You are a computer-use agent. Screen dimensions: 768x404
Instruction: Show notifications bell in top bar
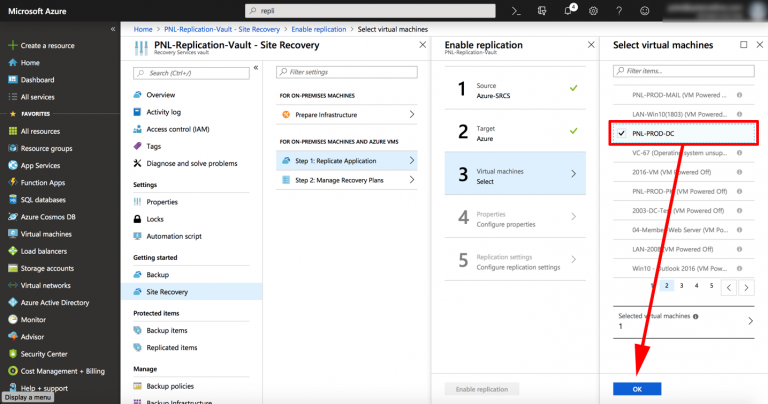(x=568, y=11)
